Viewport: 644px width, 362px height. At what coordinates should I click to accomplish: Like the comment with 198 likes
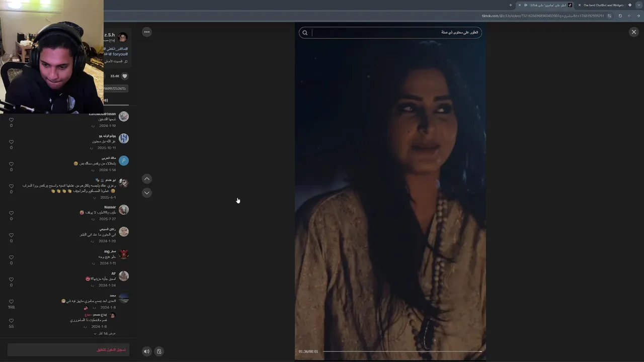coord(11,301)
